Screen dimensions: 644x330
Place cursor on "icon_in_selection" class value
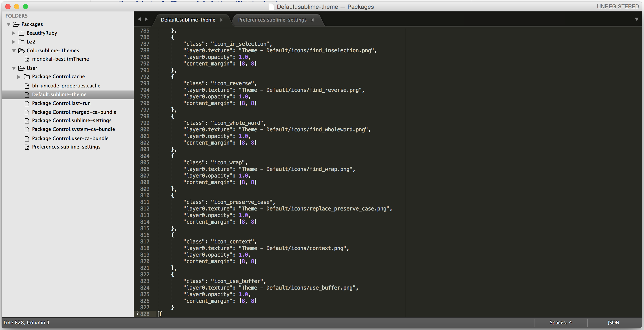240,44
